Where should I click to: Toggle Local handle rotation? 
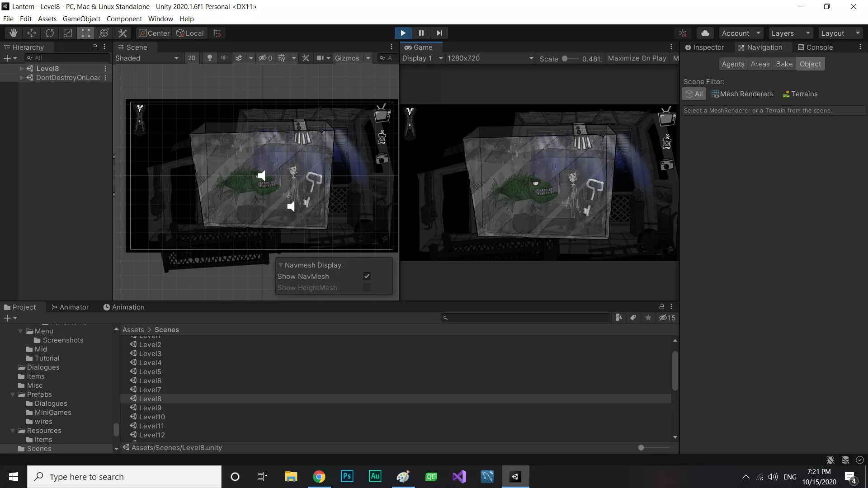pyautogui.click(x=190, y=33)
